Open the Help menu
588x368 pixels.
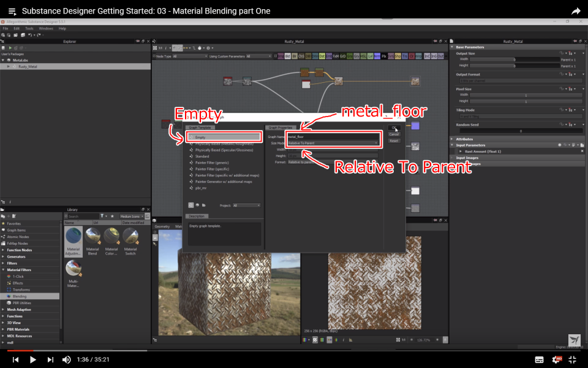pos(62,29)
